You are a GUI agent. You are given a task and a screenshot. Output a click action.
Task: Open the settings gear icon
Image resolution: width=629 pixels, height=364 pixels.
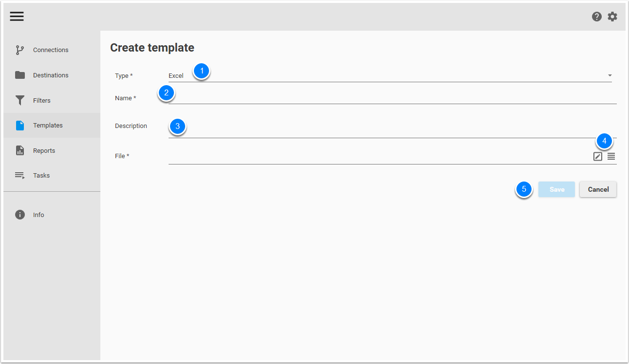tap(612, 16)
